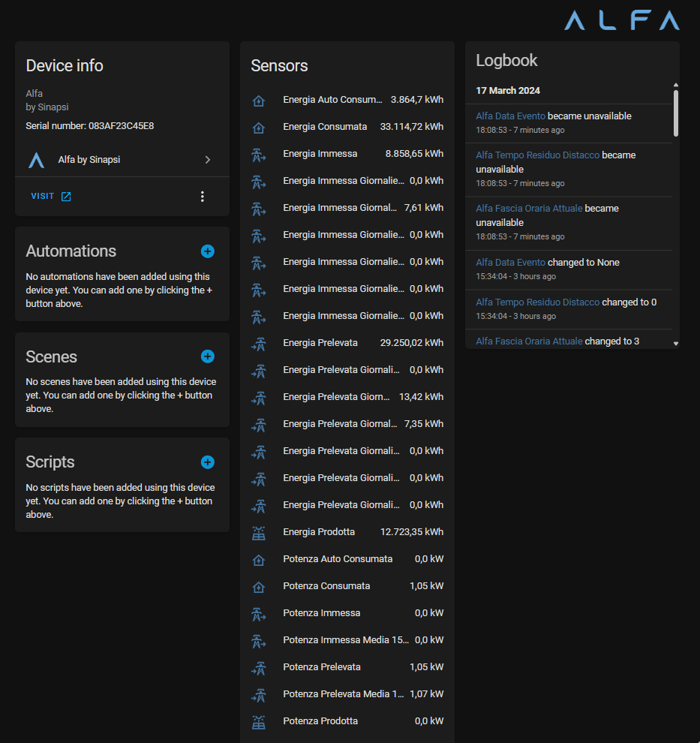Click the Energia Auto Consumata home icon
700x743 pixels.
[259, 101]
